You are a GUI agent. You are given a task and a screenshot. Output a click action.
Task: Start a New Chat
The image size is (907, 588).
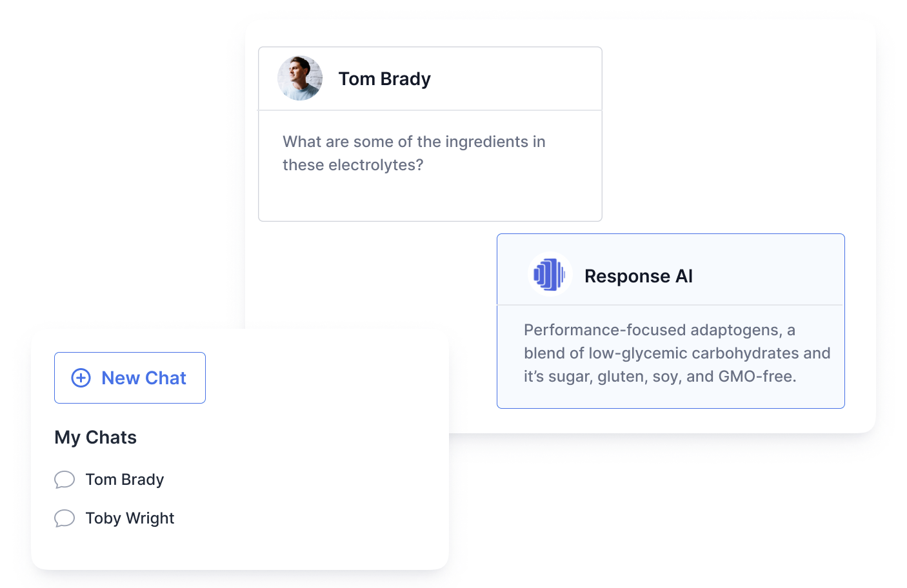130,378
